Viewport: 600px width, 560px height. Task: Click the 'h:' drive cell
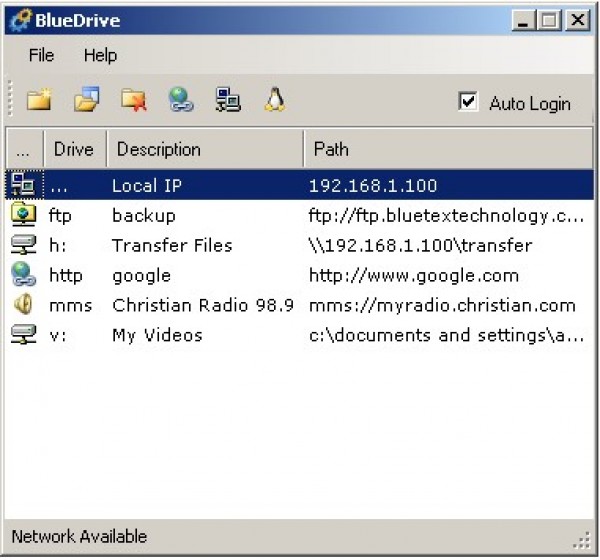coord(57,245)
